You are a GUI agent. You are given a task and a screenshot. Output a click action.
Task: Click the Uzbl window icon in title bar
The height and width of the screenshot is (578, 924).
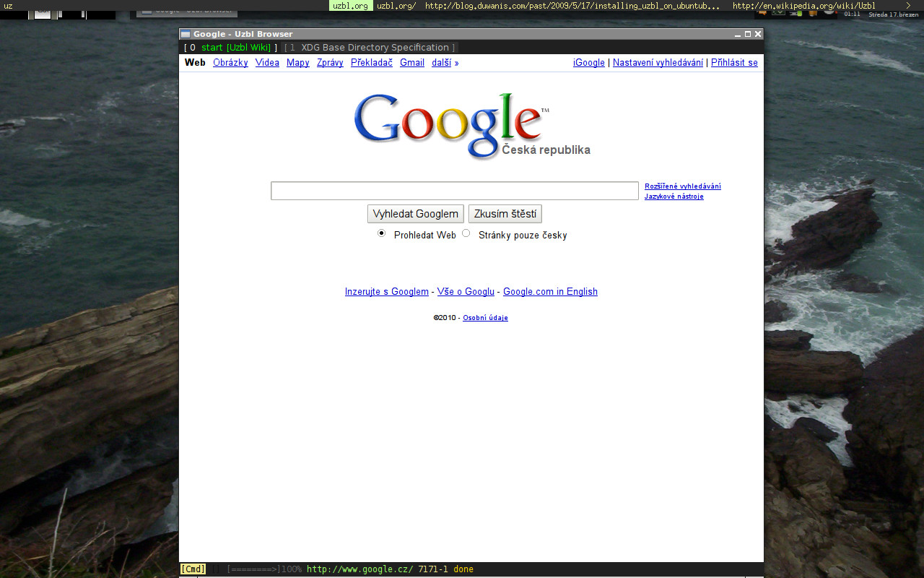[186, 34]
